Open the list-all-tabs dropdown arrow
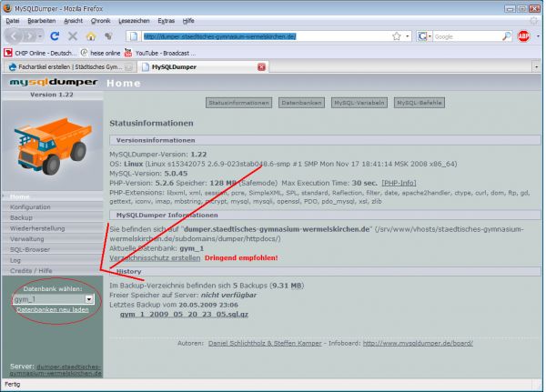Viewport: 546px width, 392px height. 536,66
